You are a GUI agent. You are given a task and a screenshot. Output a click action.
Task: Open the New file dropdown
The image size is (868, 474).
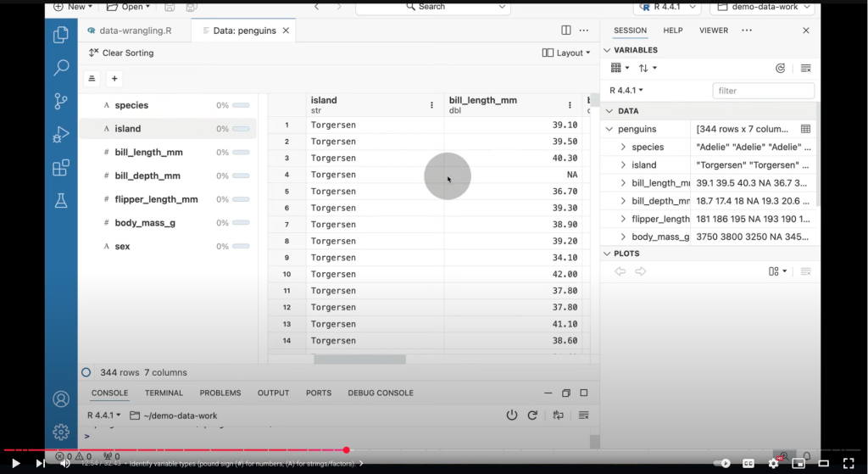pyautogui.click(x=73, y=7)
